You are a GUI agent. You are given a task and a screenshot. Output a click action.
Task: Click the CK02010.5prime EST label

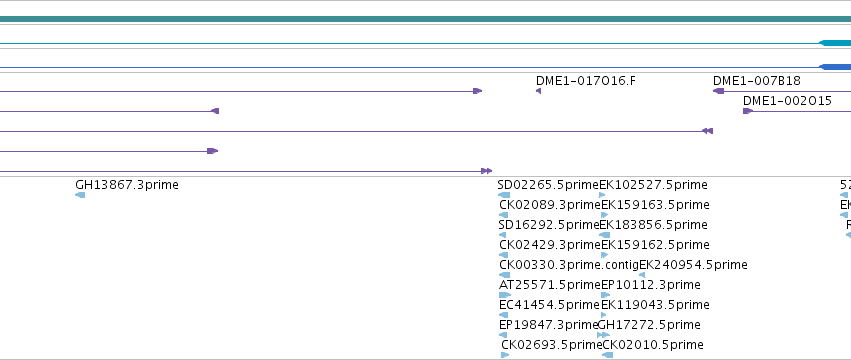click(x=653, y=345)
